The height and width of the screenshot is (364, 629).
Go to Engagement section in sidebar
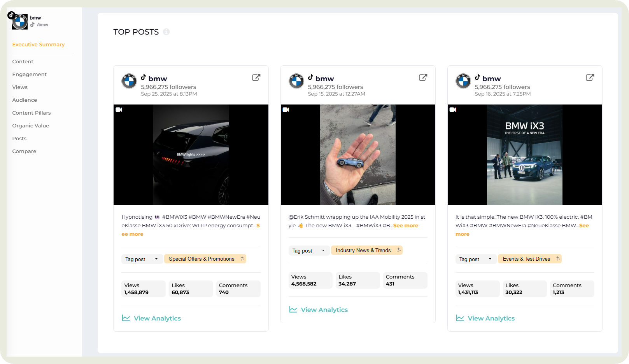pyautogui.click(x=29, y=74)
